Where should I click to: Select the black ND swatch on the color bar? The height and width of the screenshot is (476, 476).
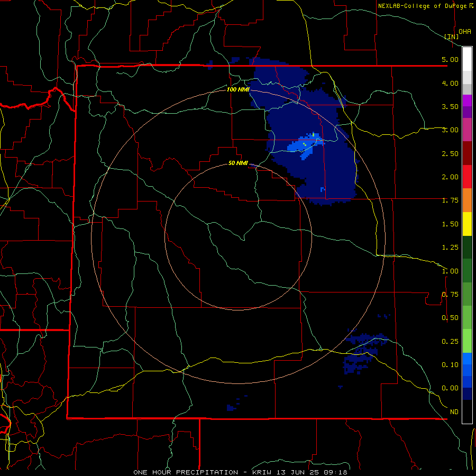pos(467,411)
